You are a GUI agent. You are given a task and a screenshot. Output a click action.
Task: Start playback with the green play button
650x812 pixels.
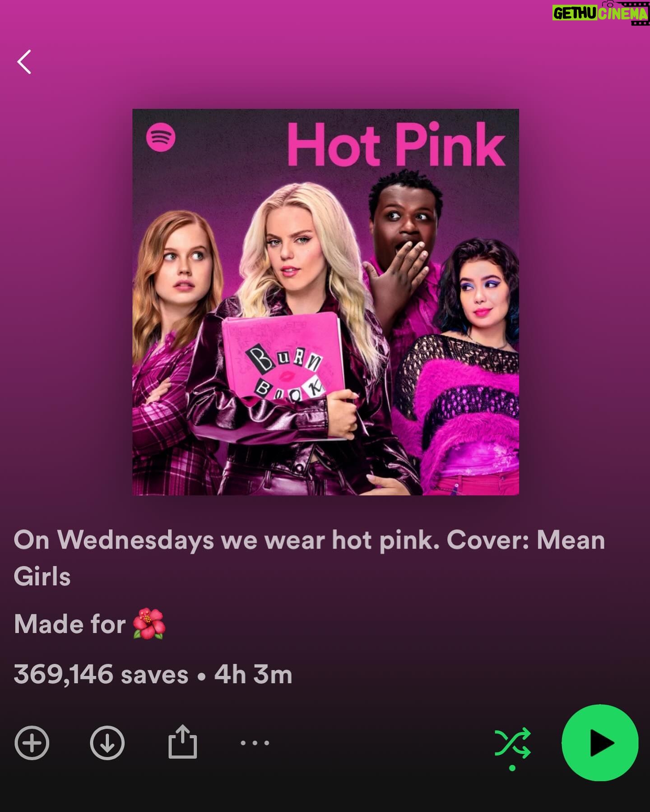[x=600, y=743]
